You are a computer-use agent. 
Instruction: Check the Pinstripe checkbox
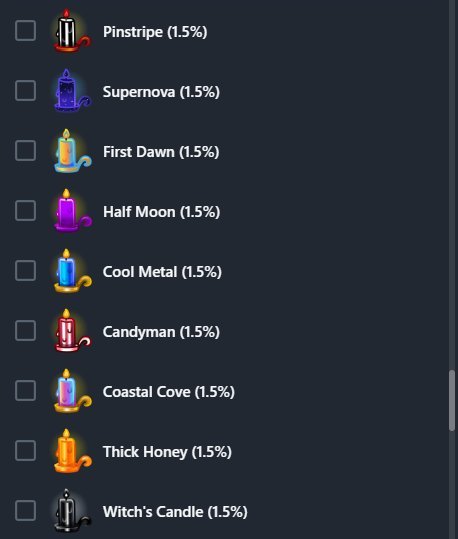click(25, 31)
